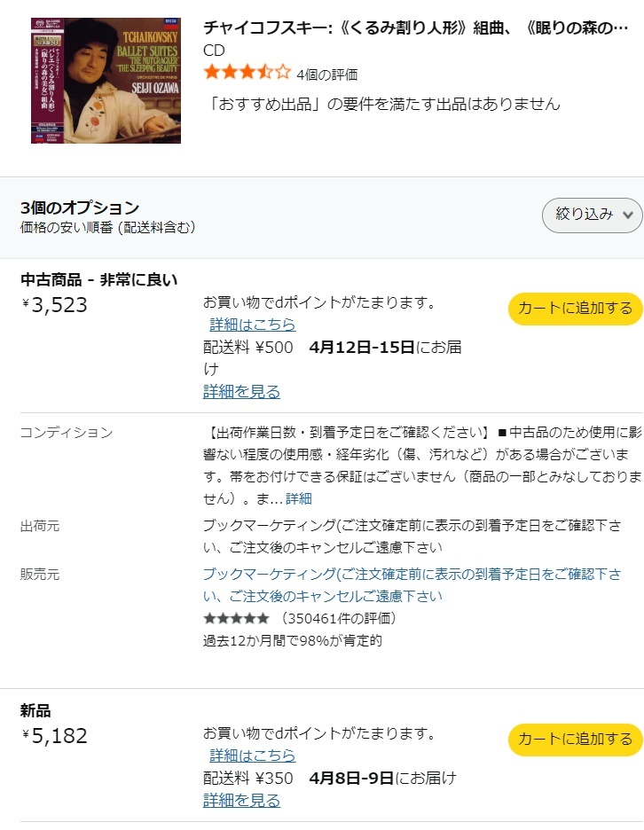Add the new ¥5,182 item to cart
Screen dimensions: 644x830
575,740
